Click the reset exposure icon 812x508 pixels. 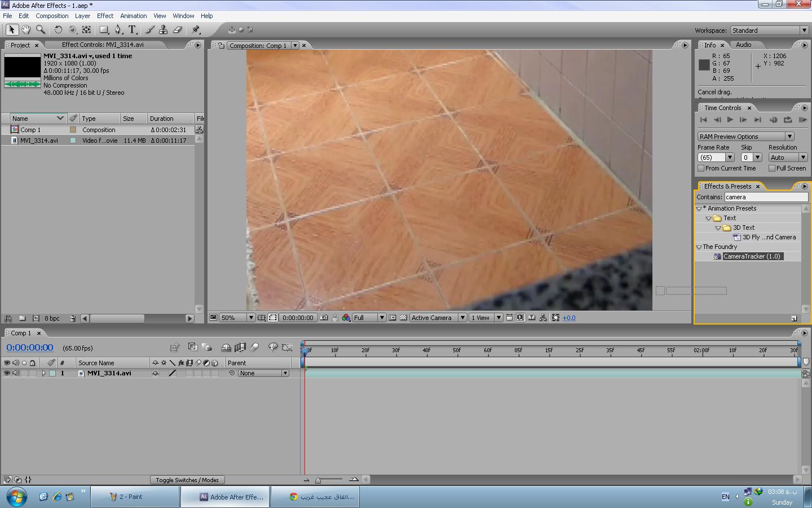coord(555,318)
